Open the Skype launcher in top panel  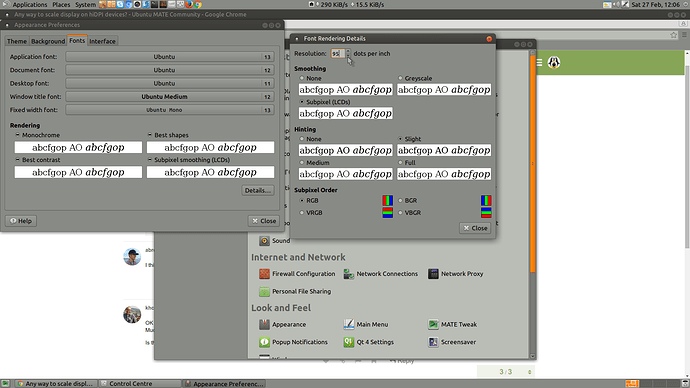[120, 4]
